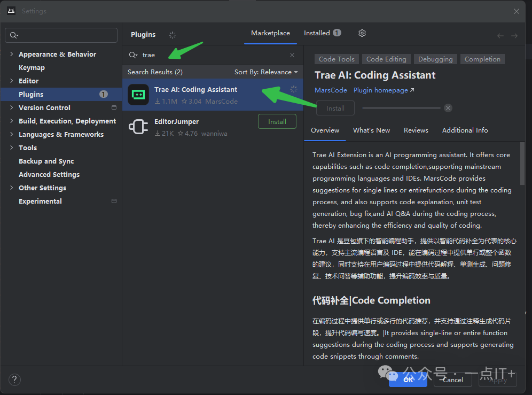Click the Cancel button
Image resolution: width=532 pixels, height=395 pixels.
453,379
